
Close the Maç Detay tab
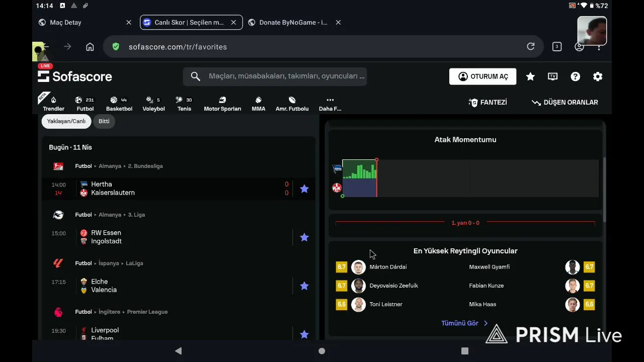pos(129,22)
